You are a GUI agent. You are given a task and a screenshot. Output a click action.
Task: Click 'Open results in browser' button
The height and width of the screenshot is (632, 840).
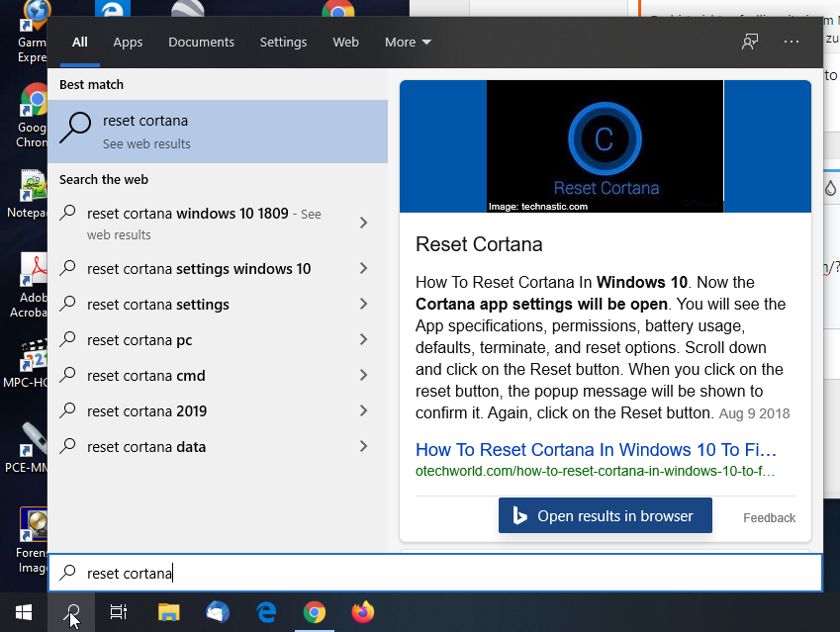pos(605,515)
